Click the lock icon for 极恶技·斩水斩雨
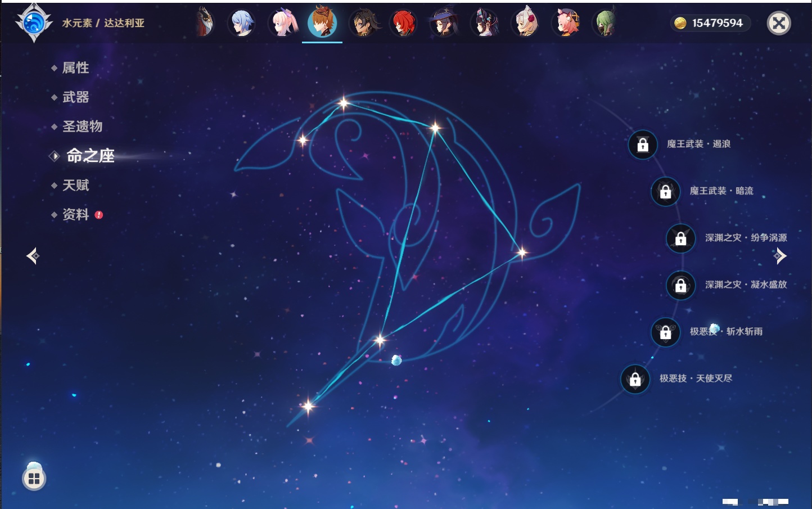Image resolution: width=812 pixels, height=509 pixels. [x=665, y=332]
